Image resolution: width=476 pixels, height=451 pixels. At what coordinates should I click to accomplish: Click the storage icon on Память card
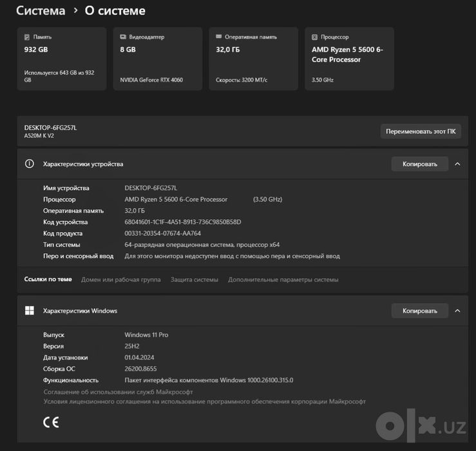[x=27, y=37]
